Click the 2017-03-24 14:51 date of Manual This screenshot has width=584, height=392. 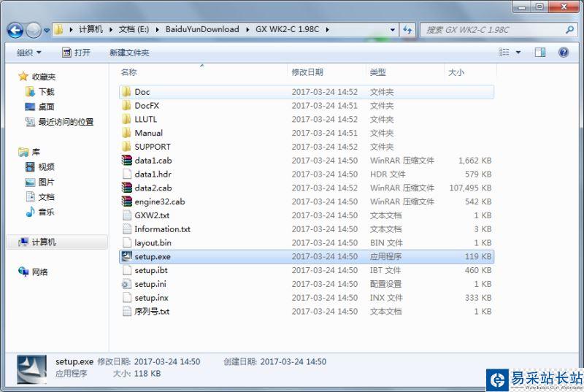coord(324,133)
